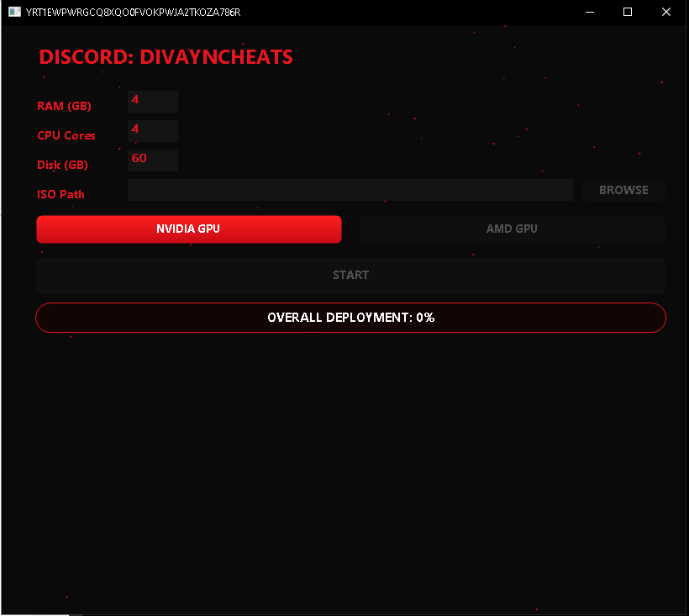Click the 'ISO Path' label
Viewport: 689px width, 616px height.
pos(60,194)
